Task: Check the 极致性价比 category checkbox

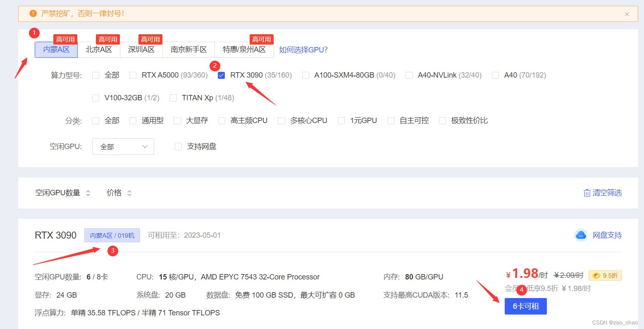Action: tap(443, 121)
